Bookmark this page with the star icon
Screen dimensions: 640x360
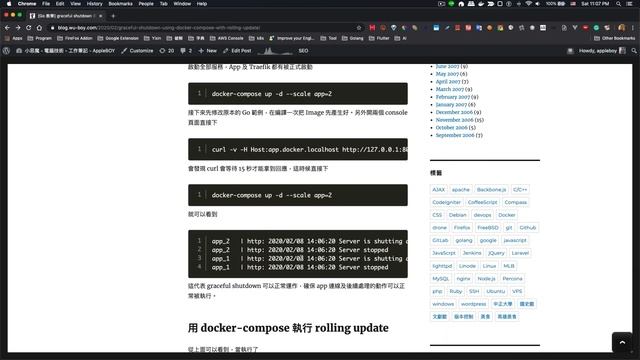[x=359, y=28]
